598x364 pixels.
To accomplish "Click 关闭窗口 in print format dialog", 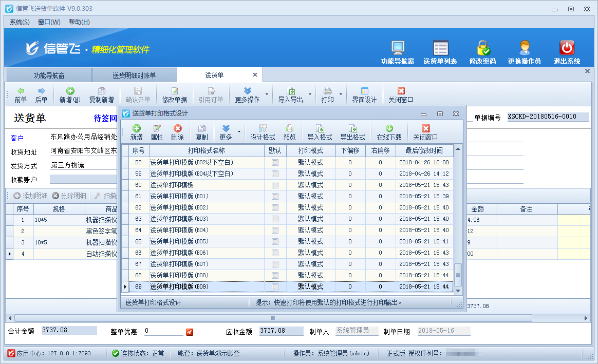I will [425, 132].
